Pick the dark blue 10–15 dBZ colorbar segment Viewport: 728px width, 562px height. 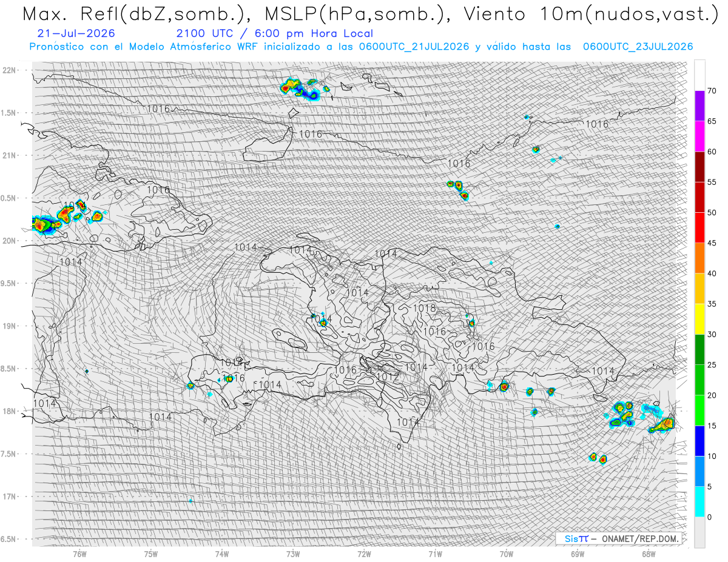click(699, 441)
